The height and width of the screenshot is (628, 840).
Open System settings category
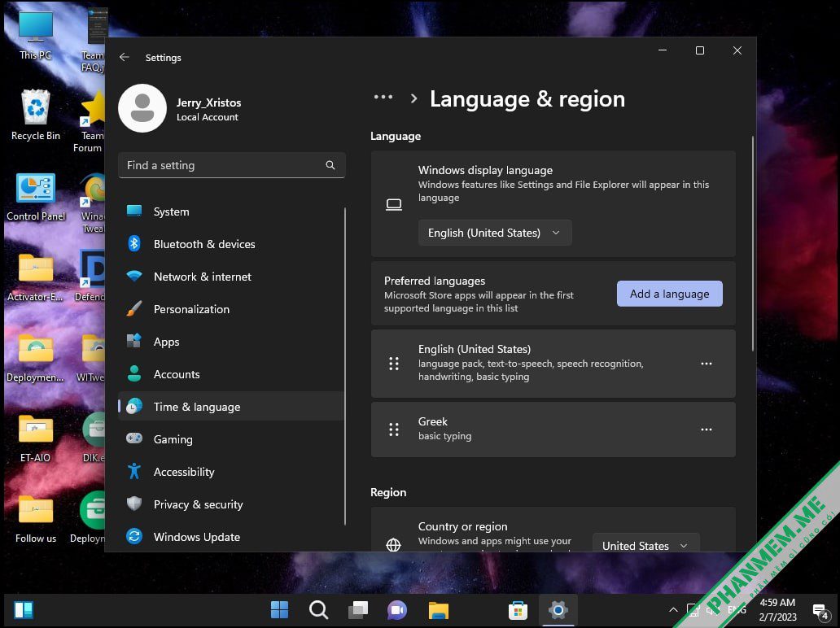pos(231,212)
